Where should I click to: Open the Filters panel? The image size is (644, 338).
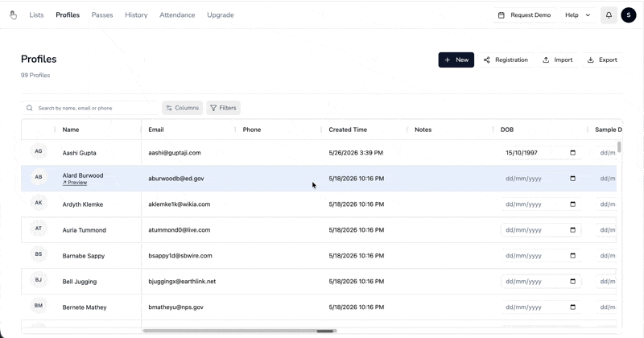pos(224,108)
